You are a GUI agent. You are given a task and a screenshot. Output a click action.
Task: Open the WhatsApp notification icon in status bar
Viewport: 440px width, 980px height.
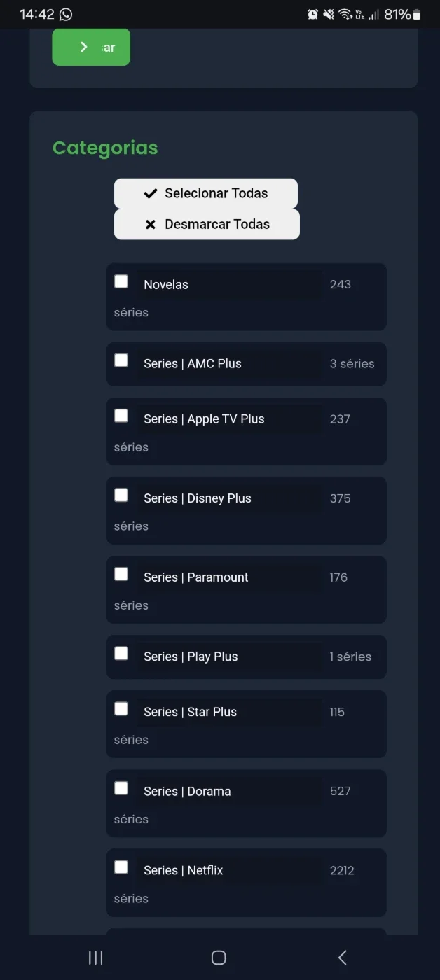[x=66, y=14]
